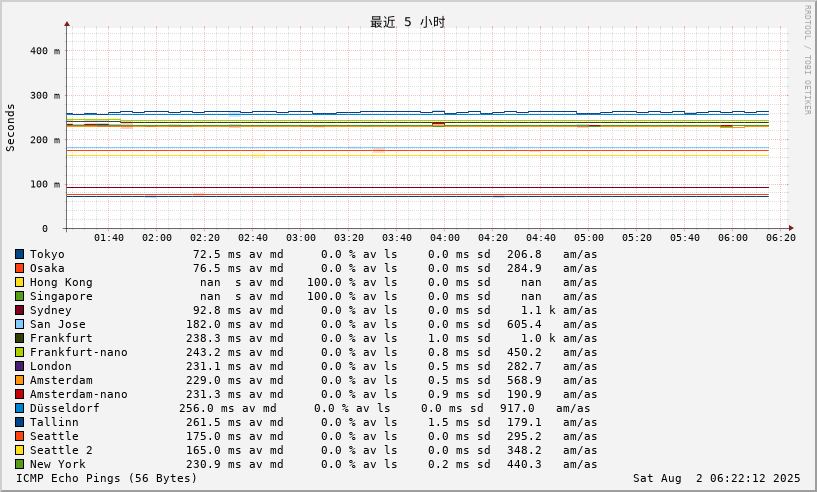Click the Sydney legend color swatch
This screenshot has height=492, width=817.
point(19,311)
